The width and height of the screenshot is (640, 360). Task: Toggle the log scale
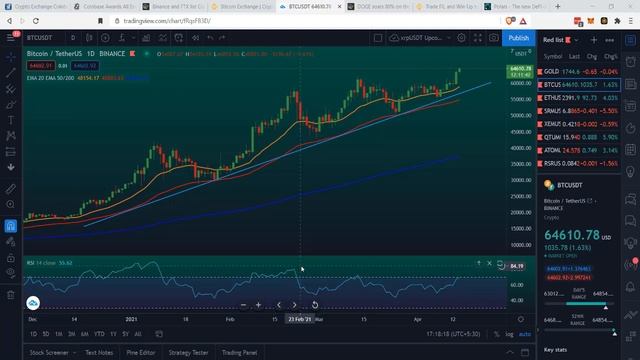tap(509, 334)
